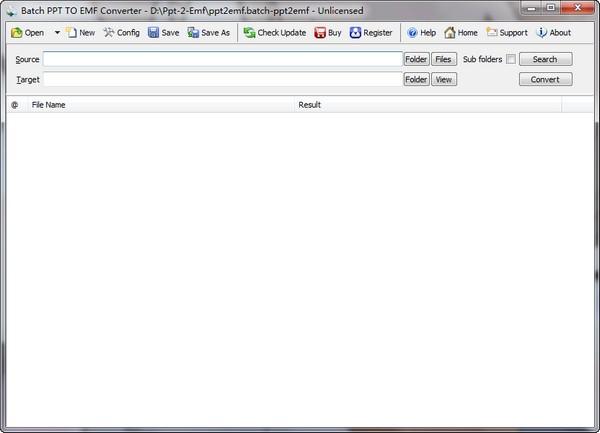600x433 pixels.
Task: Open the Register dialog
Action: point(371,33)
